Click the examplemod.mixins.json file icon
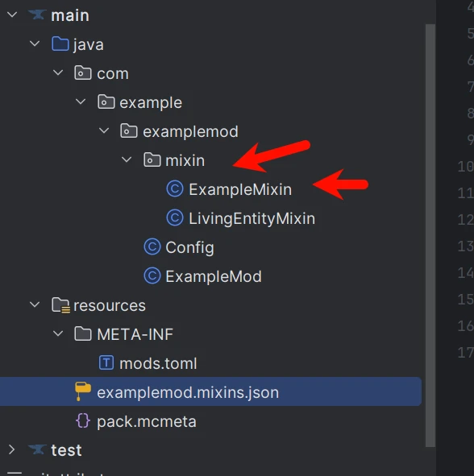 [x=83, y=391]
